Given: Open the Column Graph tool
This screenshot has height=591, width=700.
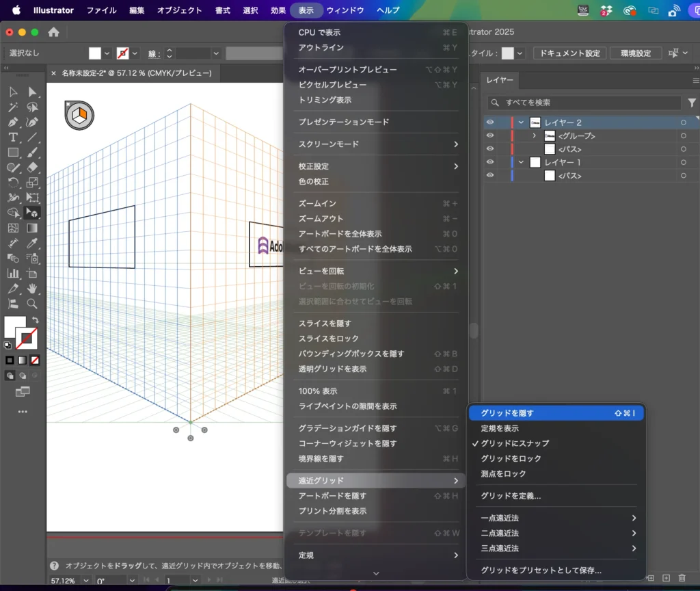Looking at the screenshot, I should tap(14, 274).
